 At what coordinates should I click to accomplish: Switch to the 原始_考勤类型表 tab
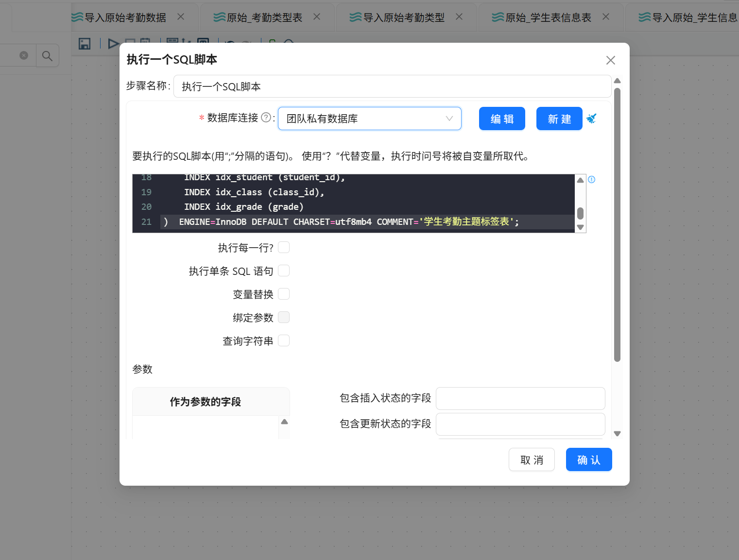coord(264,17)
